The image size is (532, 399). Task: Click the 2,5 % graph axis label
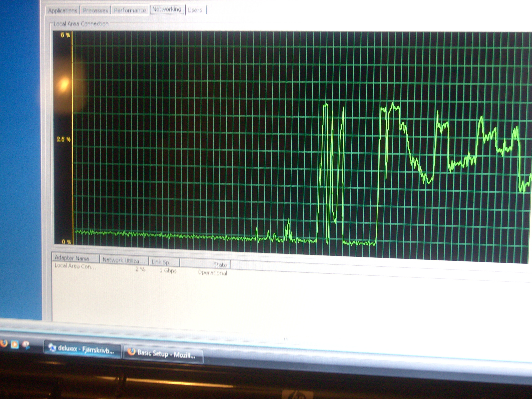coord(64,139)
